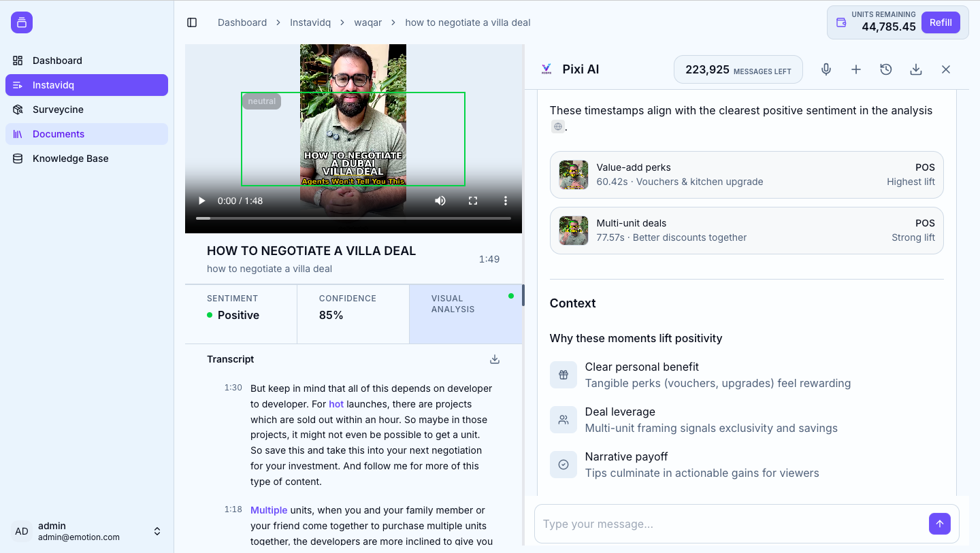Viewport: 980px width, 553px height.
Task: Click the 'Strong lift' label
Action: pyautogui.click(x=913, y=237)
